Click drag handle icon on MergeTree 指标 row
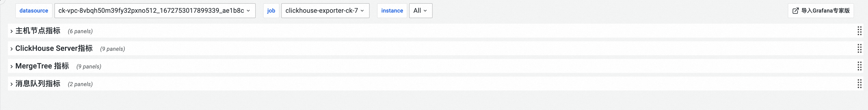This screenshot has width=868, height=110. coord(859,66)
